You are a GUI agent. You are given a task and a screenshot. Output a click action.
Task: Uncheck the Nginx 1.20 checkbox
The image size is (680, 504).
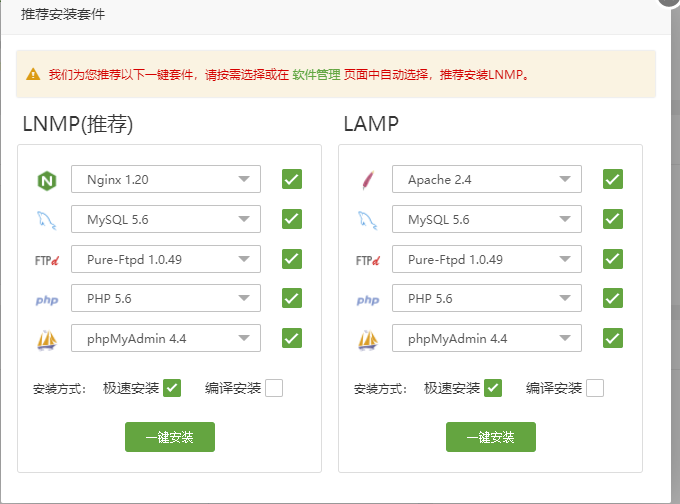point(292,179)
